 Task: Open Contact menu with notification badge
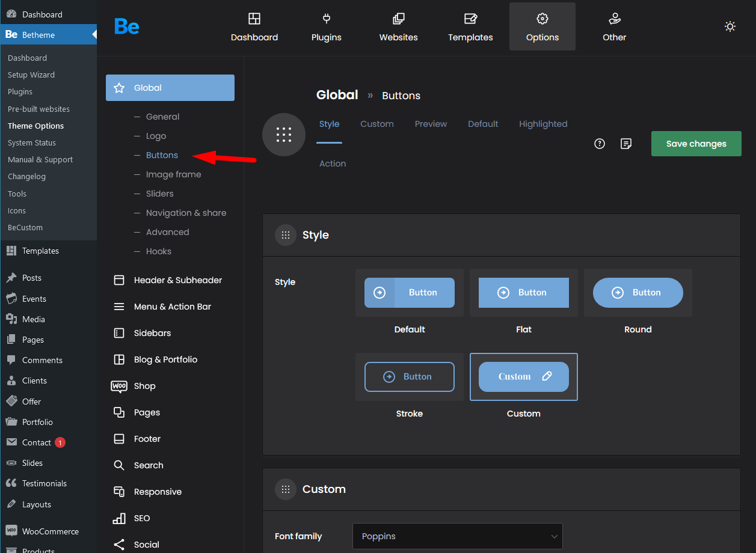48,442
